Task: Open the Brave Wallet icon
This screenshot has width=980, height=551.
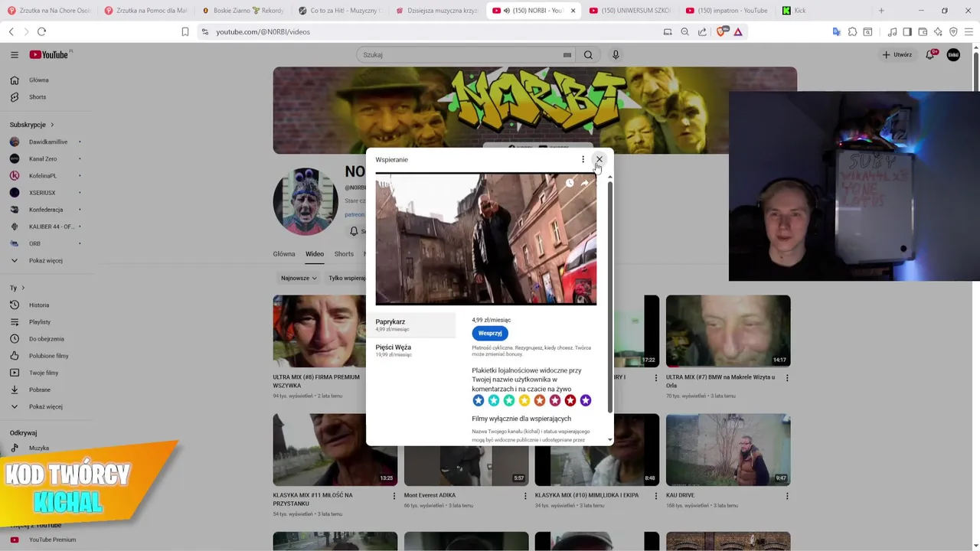Action: [923, 31]
